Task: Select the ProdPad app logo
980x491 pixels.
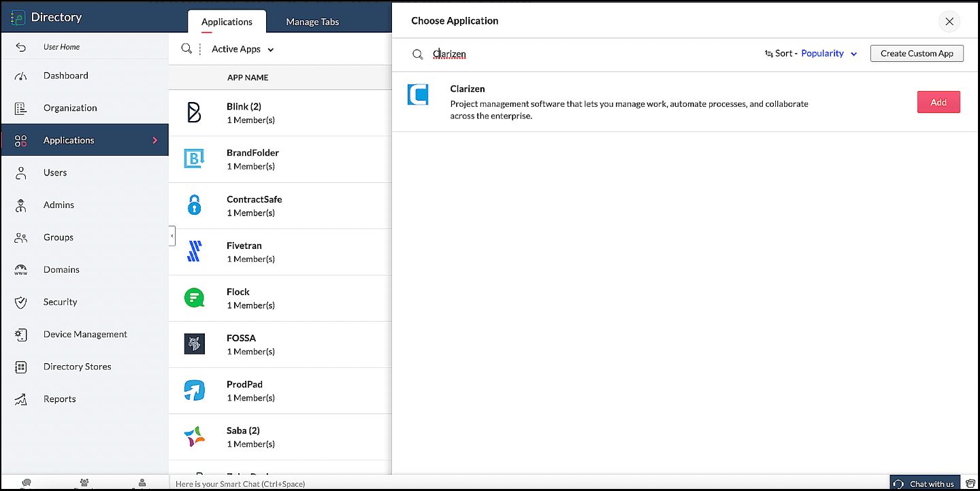Action: [x=194, y=390]
